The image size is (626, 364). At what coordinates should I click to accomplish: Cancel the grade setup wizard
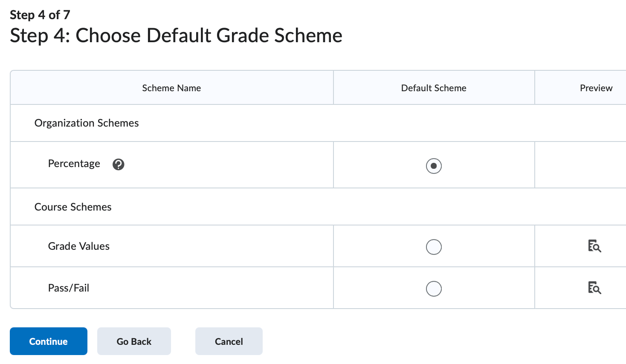click(x=229, y=341)
